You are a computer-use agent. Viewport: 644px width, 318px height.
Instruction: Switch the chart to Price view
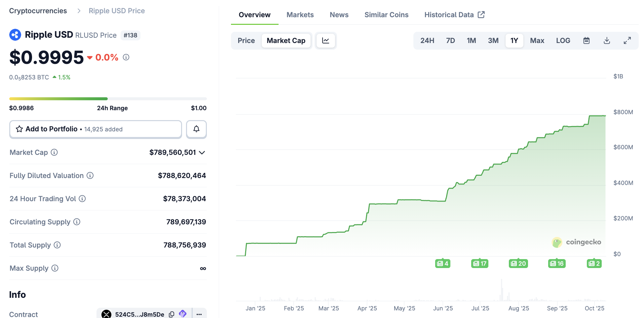(246, 40)
